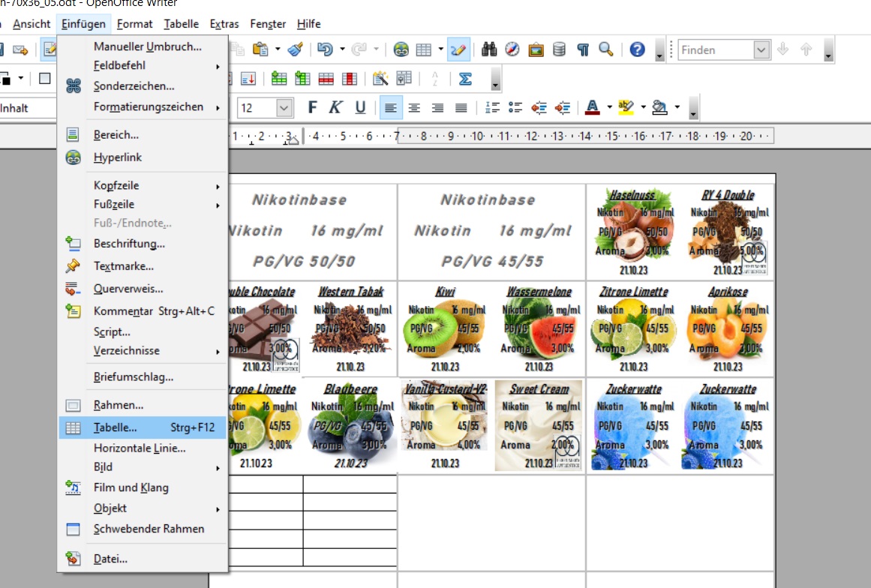Image resolution: width=871 pixels, height=588 pixels.
Task: Choose Hyperlink from the menu
Action: coord(118,157)
